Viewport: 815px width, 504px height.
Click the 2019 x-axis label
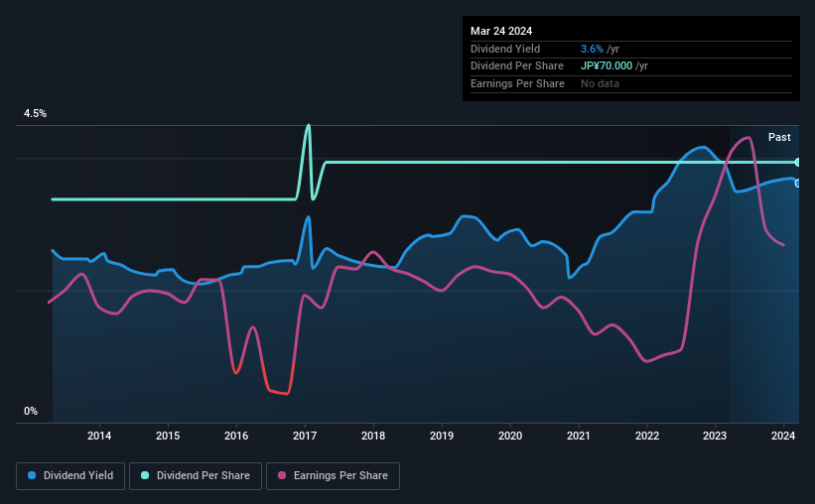(x=442, y=436)
